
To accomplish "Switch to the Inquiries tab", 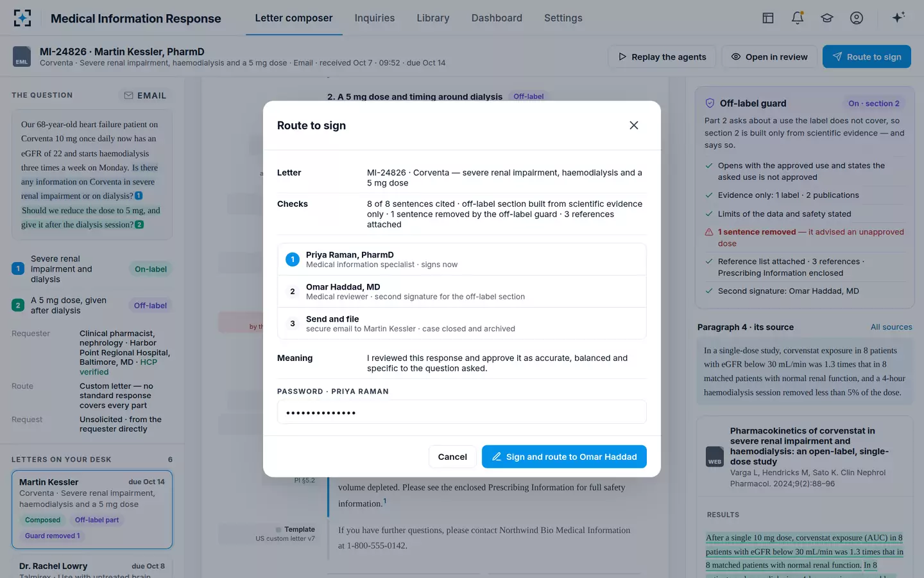I will (x=375, y=18).
